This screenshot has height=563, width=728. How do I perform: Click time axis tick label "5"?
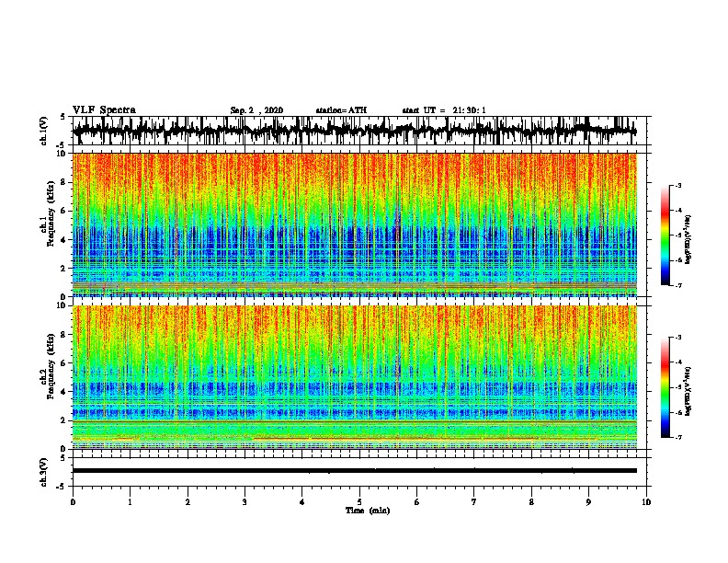tap(359, 502)
